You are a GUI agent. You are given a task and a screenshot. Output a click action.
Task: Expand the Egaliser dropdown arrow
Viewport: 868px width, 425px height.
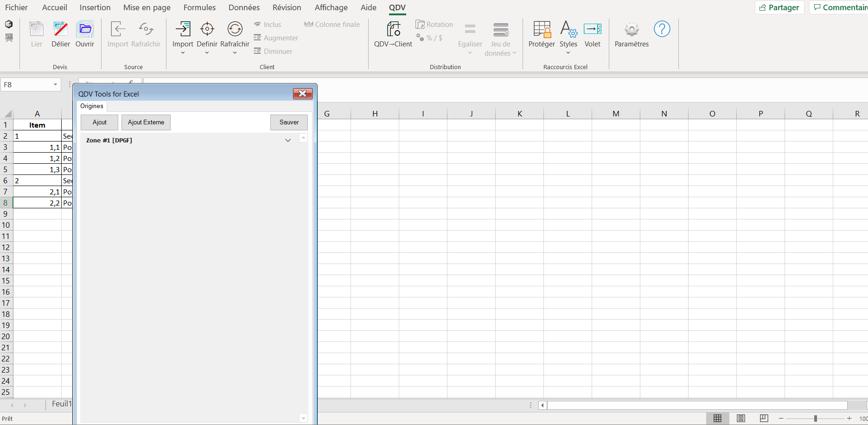[470, 53]
